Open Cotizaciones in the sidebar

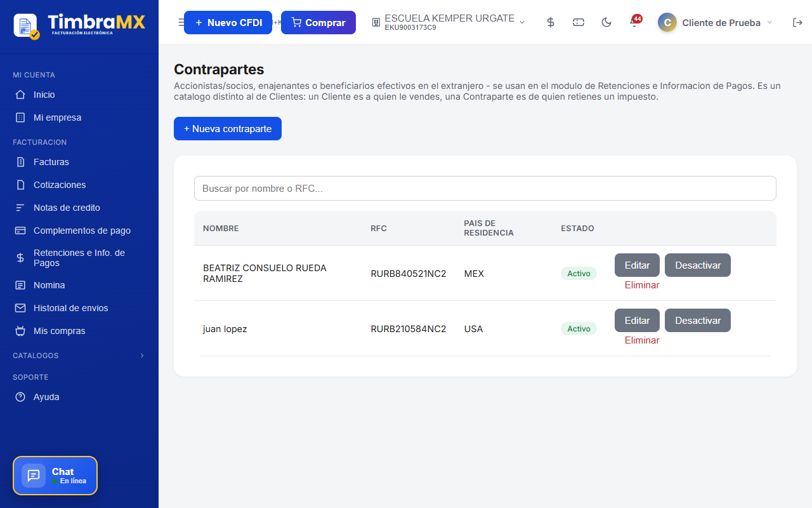pos(79,185)
